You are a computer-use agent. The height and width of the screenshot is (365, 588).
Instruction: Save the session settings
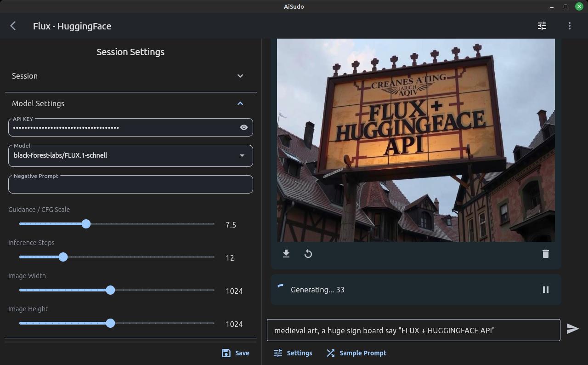pyautogui.click(x=236, y=353)
